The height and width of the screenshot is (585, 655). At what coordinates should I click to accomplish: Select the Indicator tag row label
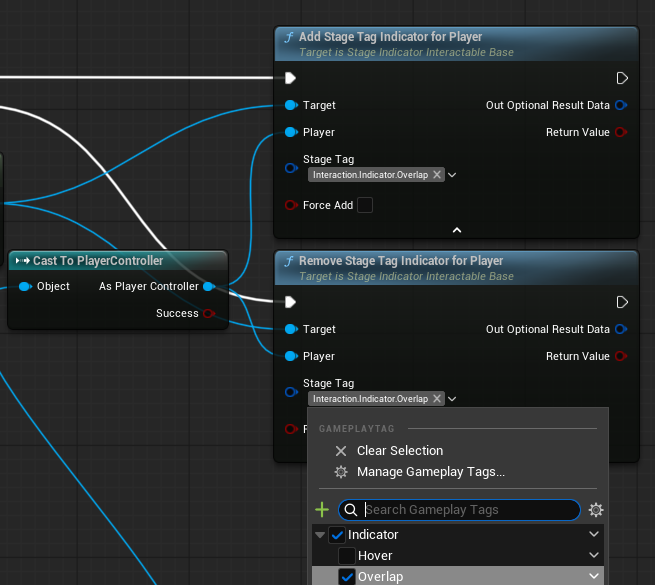[373, 535]
